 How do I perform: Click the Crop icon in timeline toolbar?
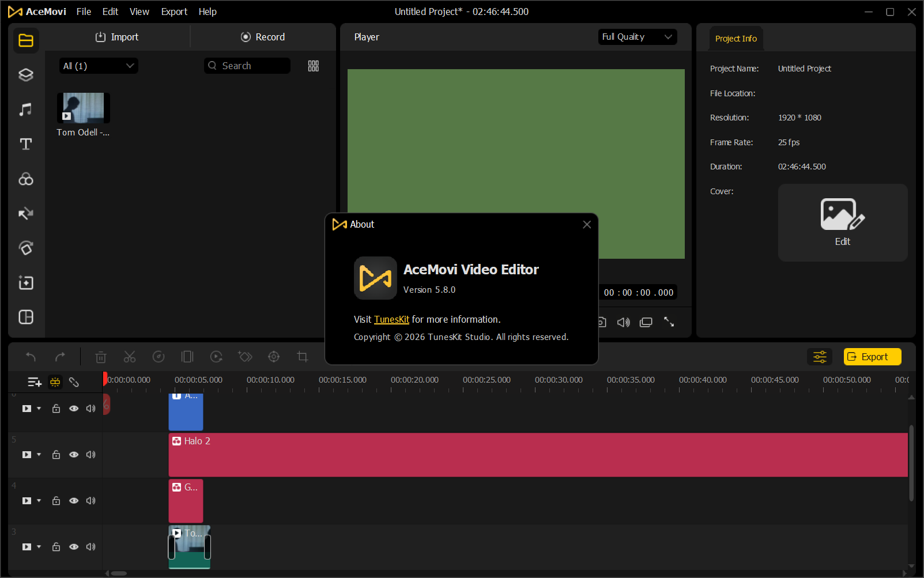pos(303,357)
